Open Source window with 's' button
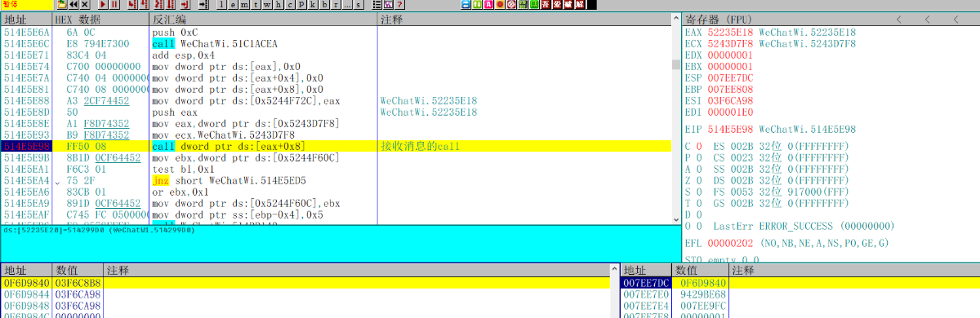 (x=358, y=4)
